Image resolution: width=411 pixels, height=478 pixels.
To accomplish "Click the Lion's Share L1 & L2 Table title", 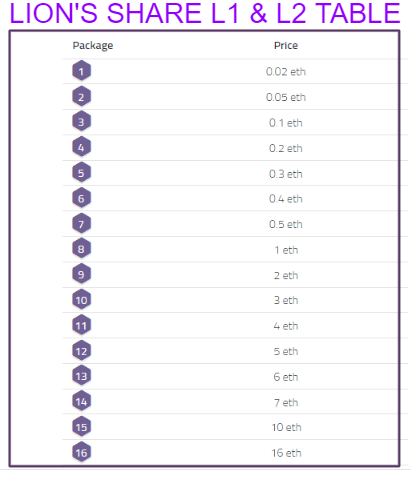I will click(x=205, y=13).
